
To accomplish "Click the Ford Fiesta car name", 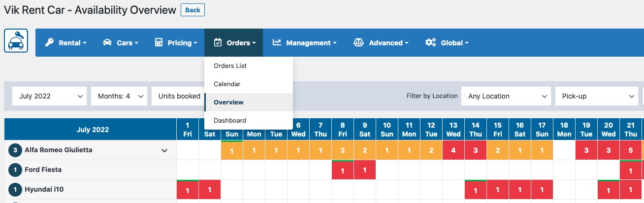I will [x=43, y=170].
